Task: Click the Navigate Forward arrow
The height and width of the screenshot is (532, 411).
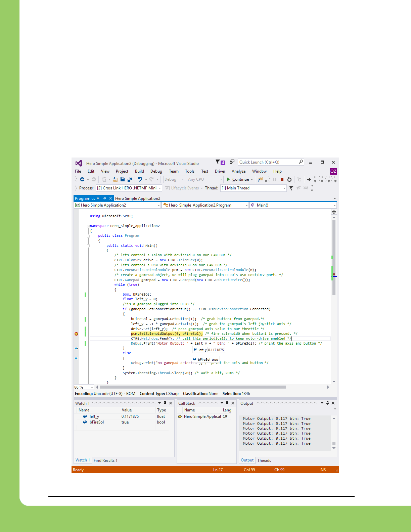Action: click(94, 179)
